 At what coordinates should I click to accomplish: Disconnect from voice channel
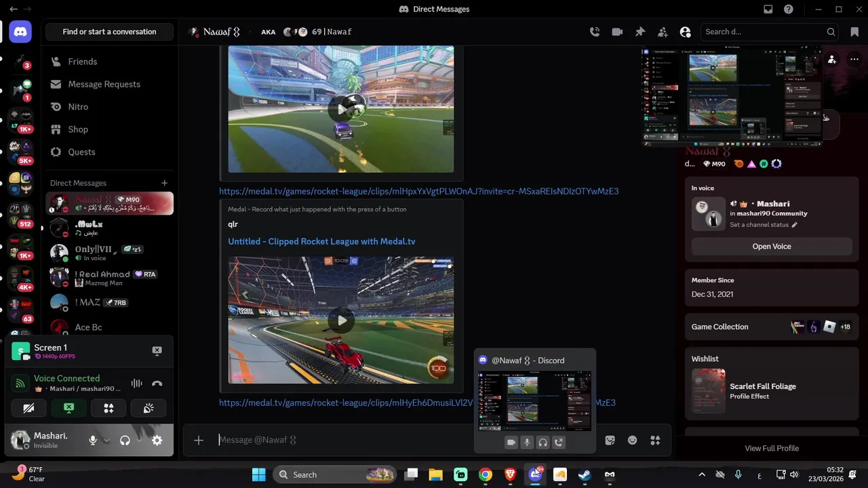[x=157, y=384]
